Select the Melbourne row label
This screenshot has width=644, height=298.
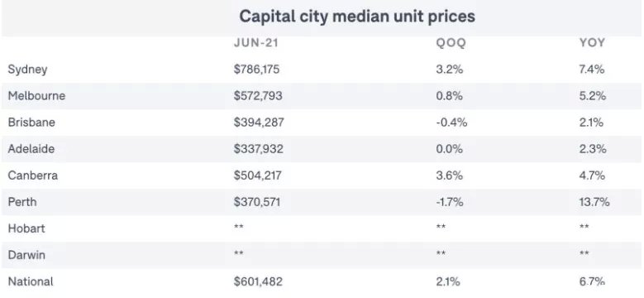[x=36, y=96]
